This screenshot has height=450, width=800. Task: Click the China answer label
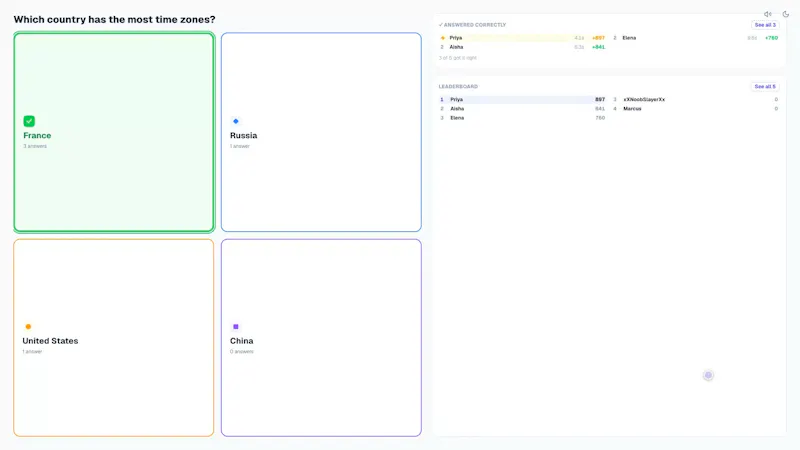241,341
